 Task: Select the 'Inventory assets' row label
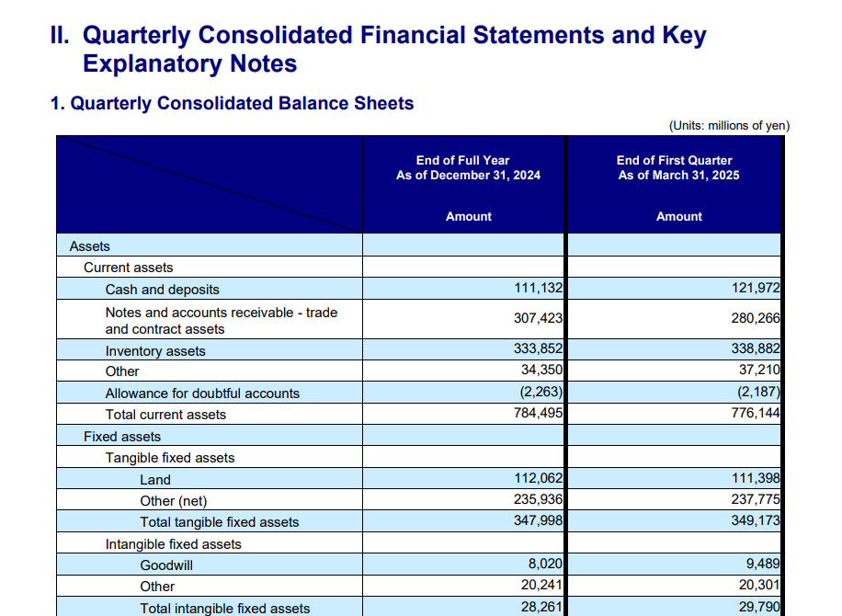coord(155,351)
